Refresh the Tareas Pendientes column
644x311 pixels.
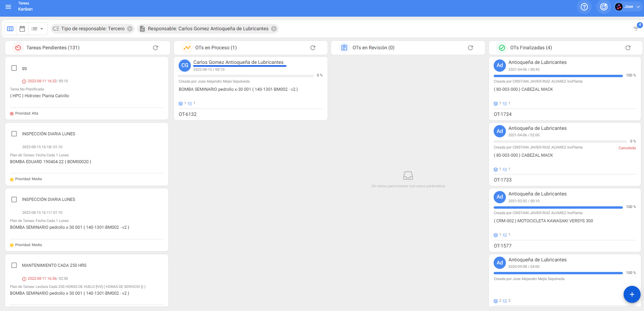(155, 48)
